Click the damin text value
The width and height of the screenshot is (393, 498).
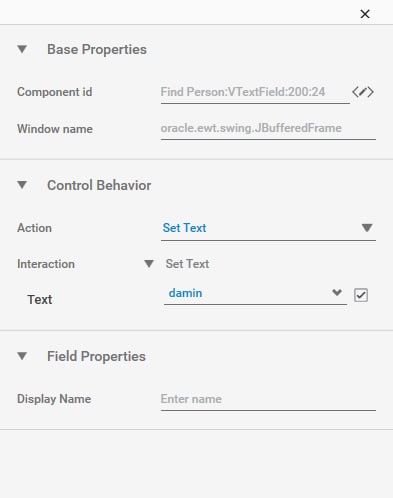point(185,293)
